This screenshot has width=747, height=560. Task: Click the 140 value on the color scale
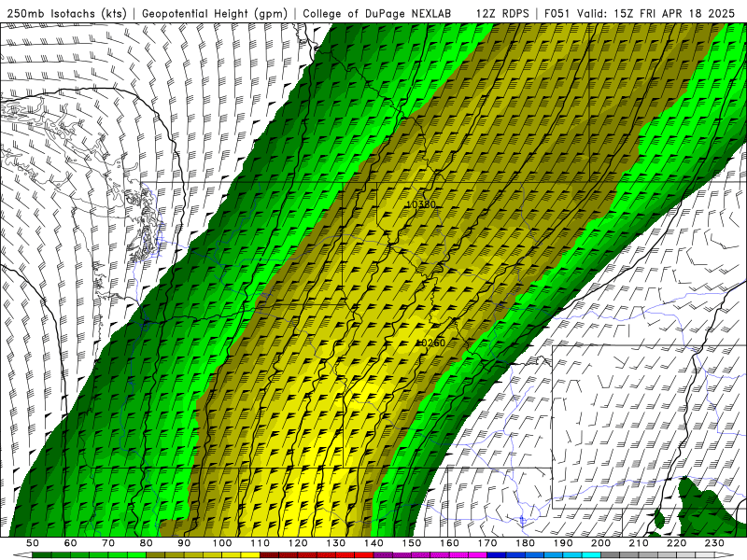[373, 543]
